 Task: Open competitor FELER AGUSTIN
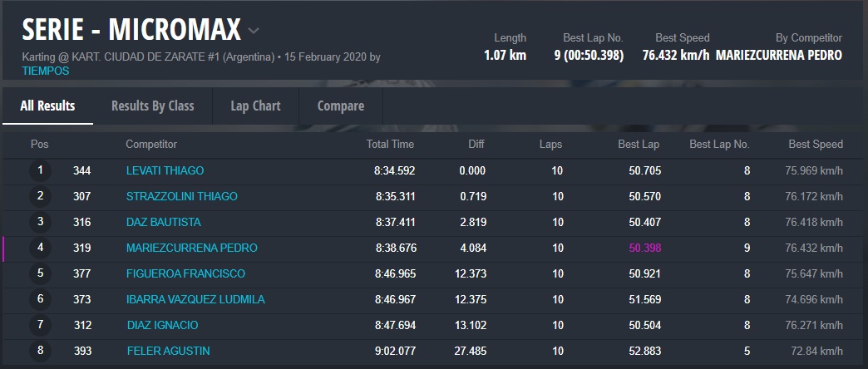[168, 351]
